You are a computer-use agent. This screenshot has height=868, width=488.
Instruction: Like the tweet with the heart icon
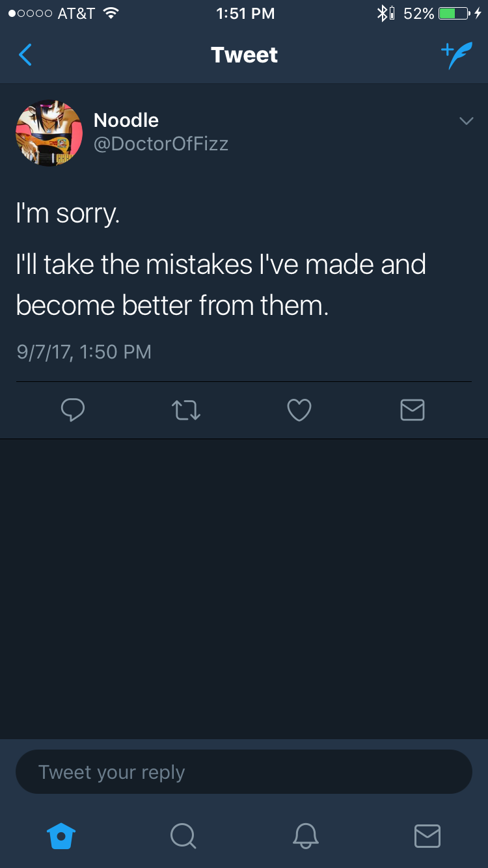(299, 410)
